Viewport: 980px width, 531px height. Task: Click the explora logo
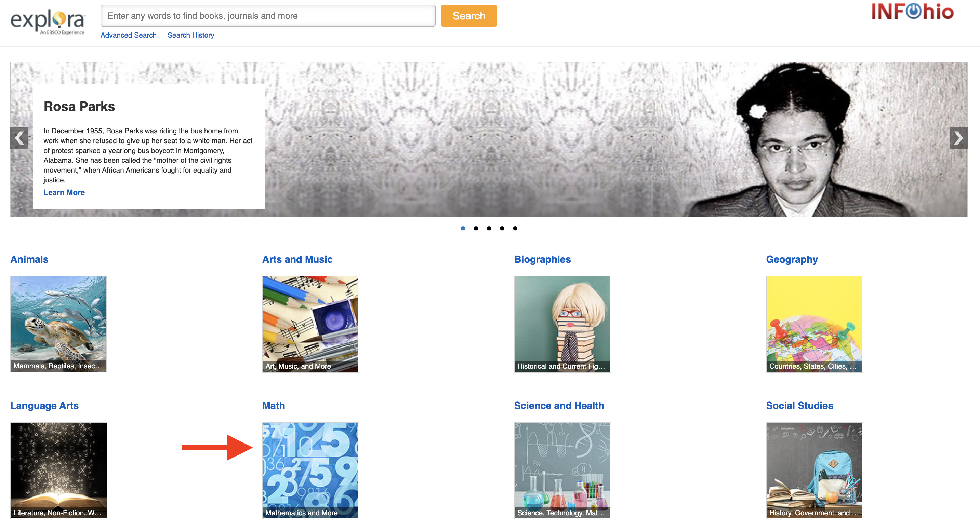point(48,22)
